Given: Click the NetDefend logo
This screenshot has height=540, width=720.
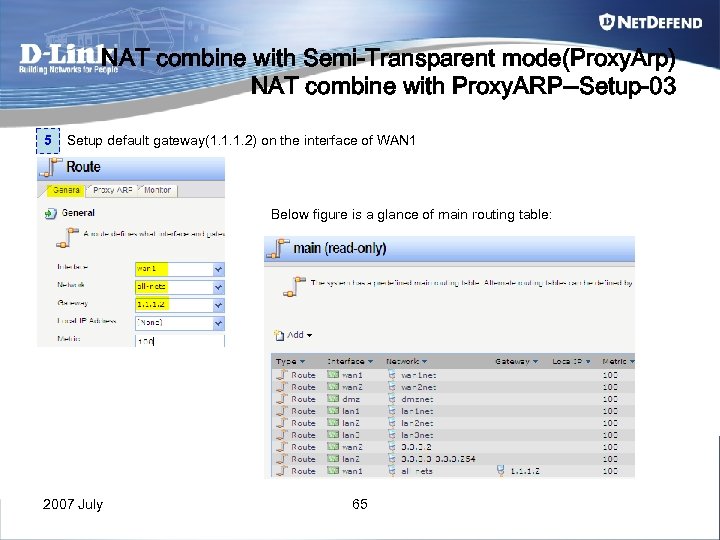Looking at the screenshot, I should (650, 22).
